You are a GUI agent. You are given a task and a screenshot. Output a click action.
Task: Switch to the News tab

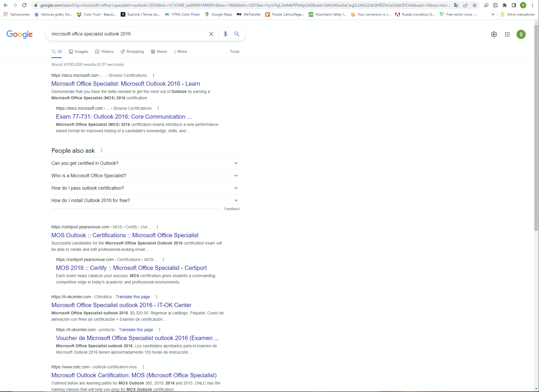(159, 52)
